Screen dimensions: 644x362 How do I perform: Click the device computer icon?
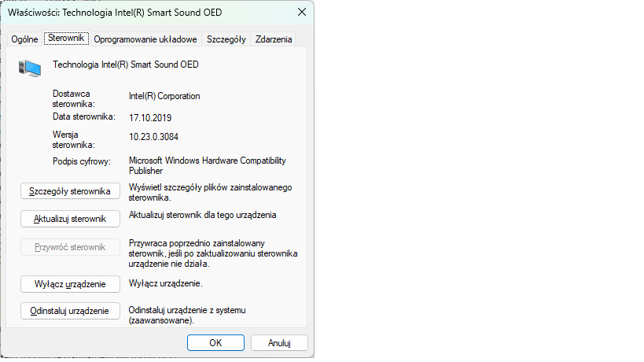coord(30,68)
